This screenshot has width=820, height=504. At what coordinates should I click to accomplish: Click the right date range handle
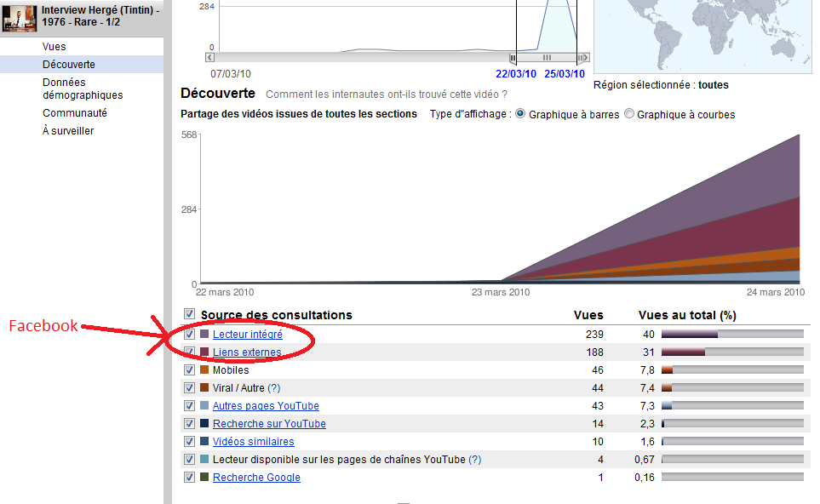click(580, 58)
